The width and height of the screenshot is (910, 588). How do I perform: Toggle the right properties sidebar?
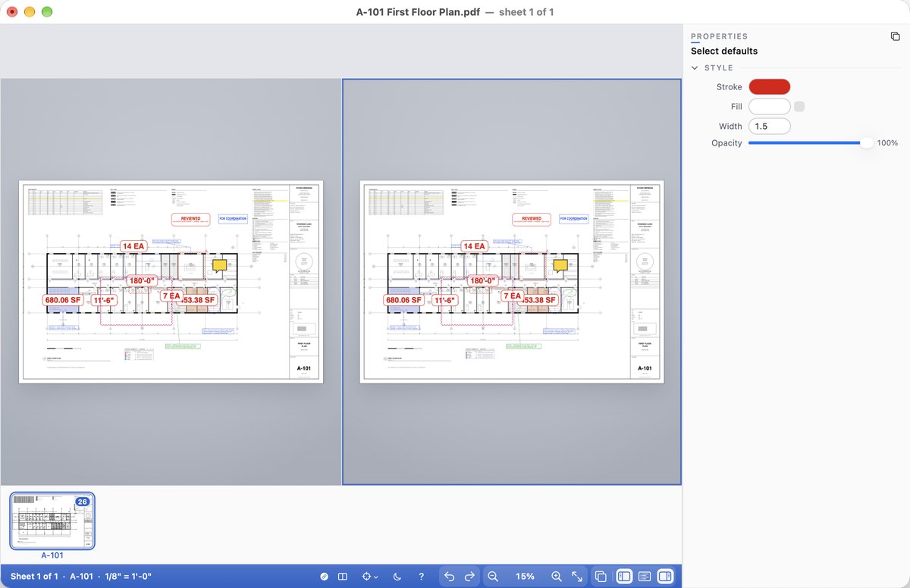coord(665,577)
